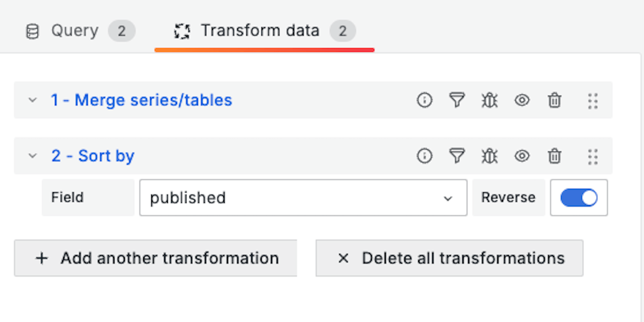
Task: Select the Transform data tab
Action: tap(264, 31)
